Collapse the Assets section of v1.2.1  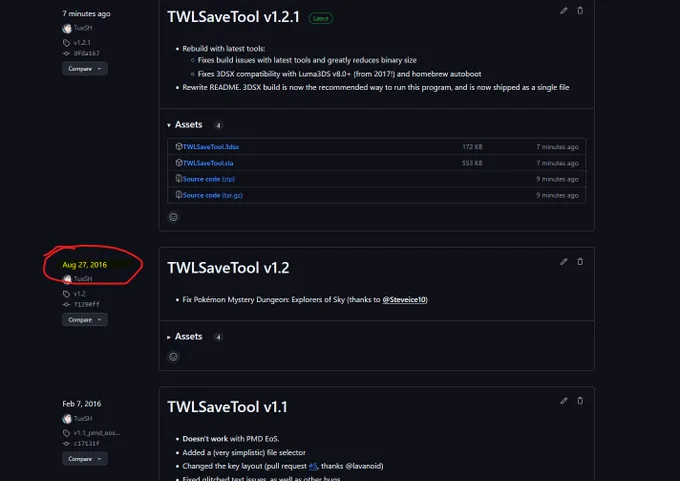coord(185,125)
